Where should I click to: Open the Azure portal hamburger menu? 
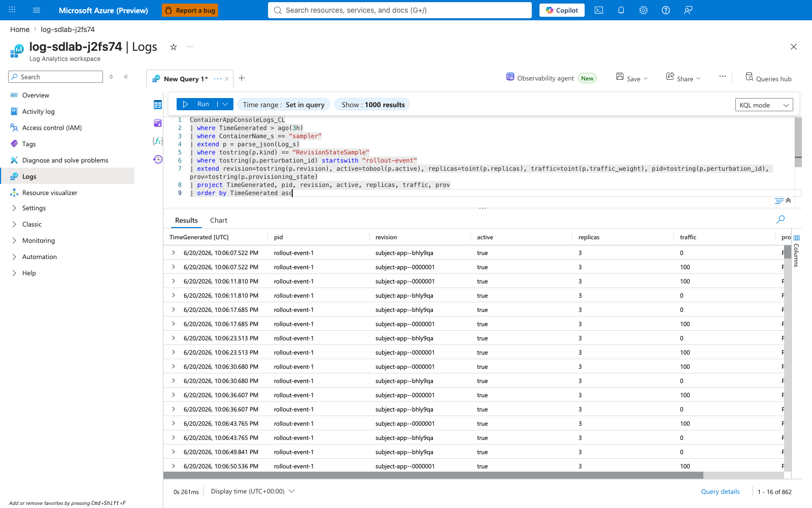pos(37,10)
